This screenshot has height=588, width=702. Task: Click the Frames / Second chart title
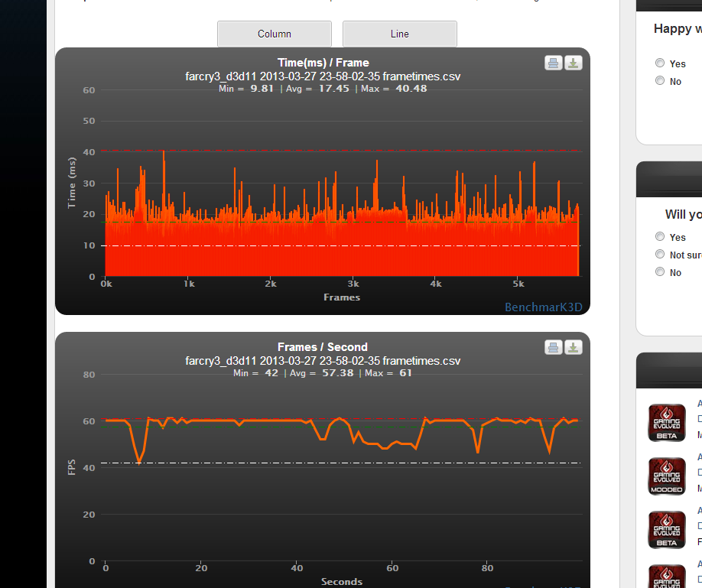coord(323,347)
